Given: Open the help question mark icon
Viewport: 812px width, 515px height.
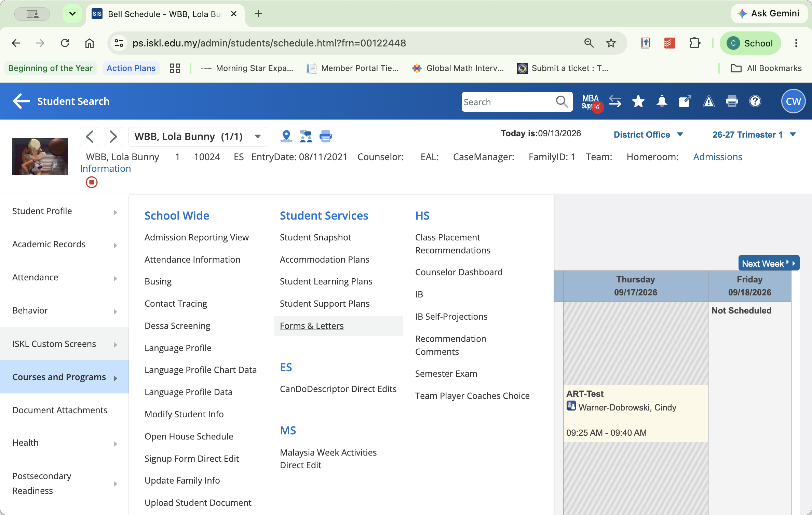Looking at the screenshot, I should 755,101.
